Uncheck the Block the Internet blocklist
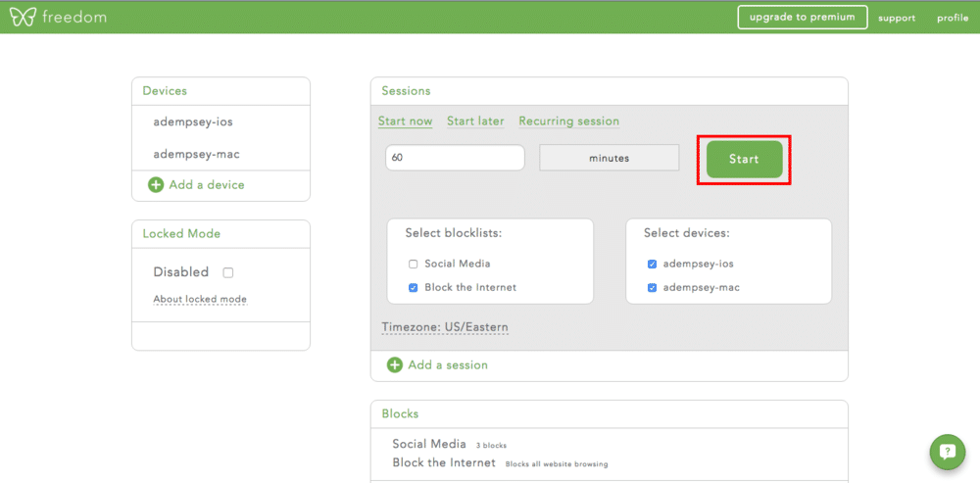The width and height of the screenshot is (980, 483). click(x=414, y=287)
